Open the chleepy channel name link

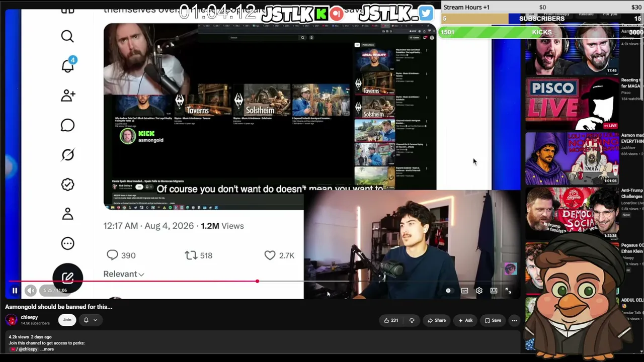point(29,317)
